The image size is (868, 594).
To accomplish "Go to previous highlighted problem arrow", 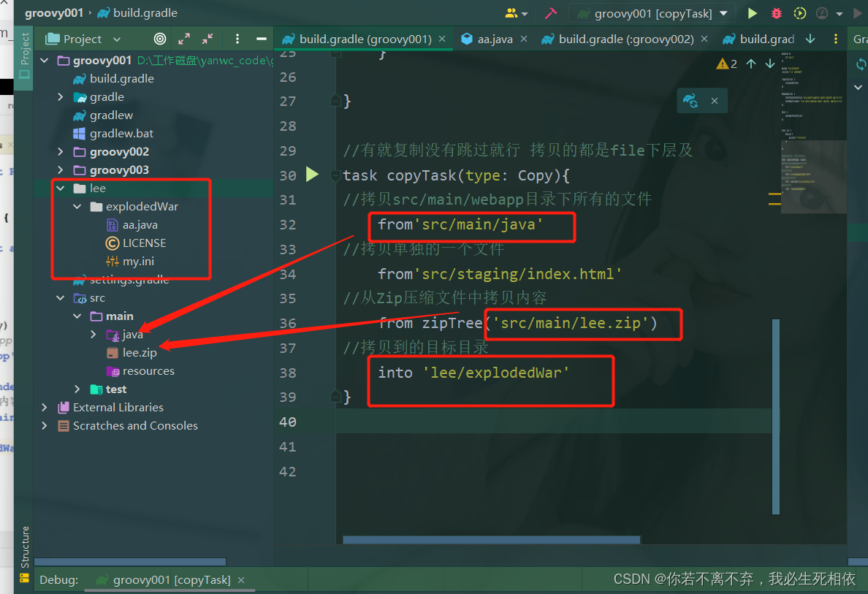I will [x=750, y=64].
